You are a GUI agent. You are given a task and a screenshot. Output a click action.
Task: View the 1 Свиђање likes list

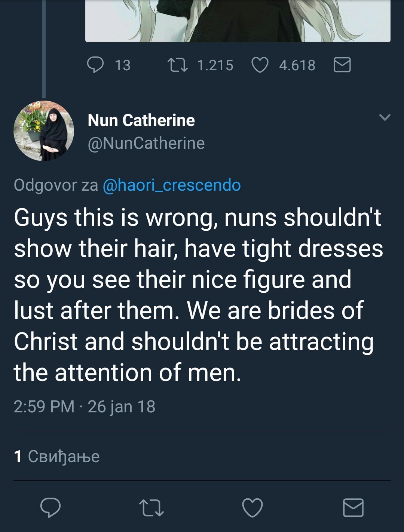(57, 456)
